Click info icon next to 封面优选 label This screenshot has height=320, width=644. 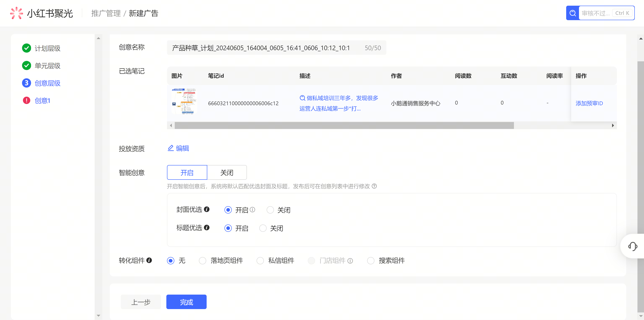[x=207, y=209]
